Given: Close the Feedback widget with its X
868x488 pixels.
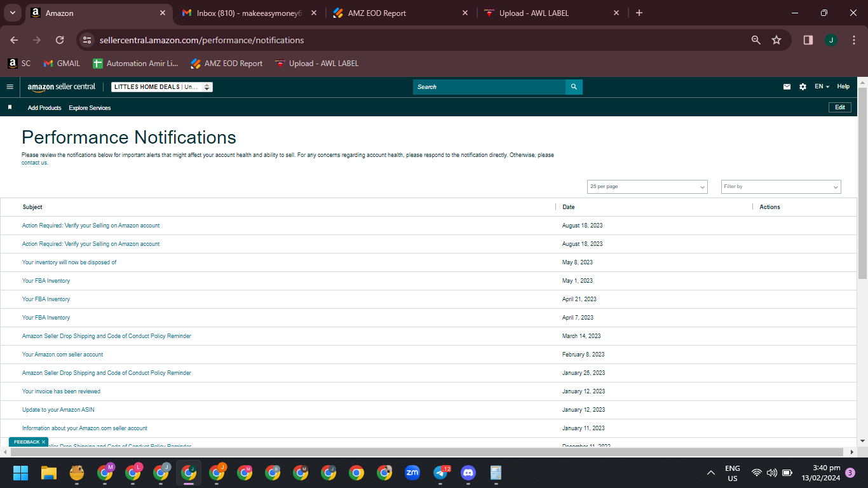Looking at the screenshot, I should pyautogui.click(x=43, y=442).
